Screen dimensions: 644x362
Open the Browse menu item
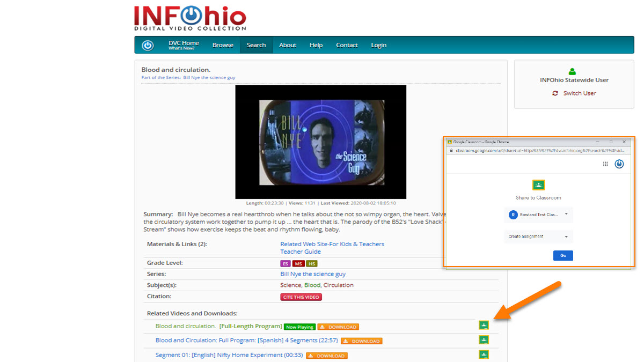223,45
